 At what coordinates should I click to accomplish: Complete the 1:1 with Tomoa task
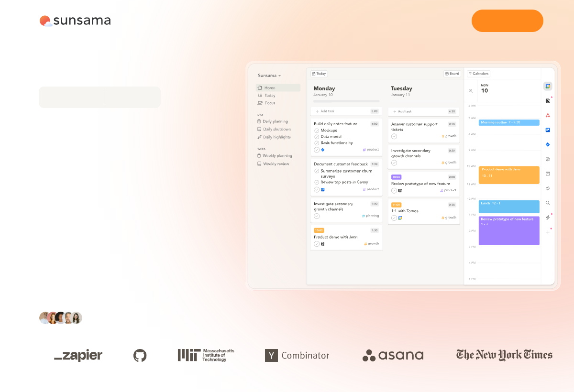[x=394, y=218]
